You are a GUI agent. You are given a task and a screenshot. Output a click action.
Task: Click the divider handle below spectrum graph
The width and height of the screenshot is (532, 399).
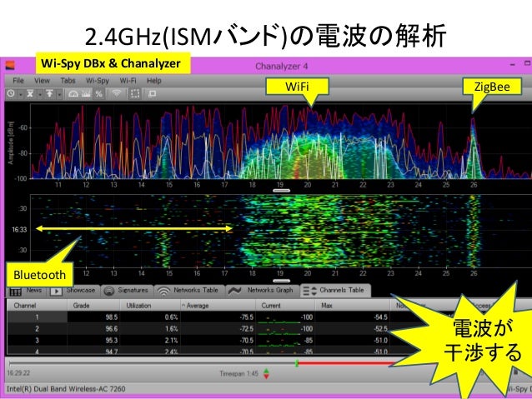click(282, 191)
